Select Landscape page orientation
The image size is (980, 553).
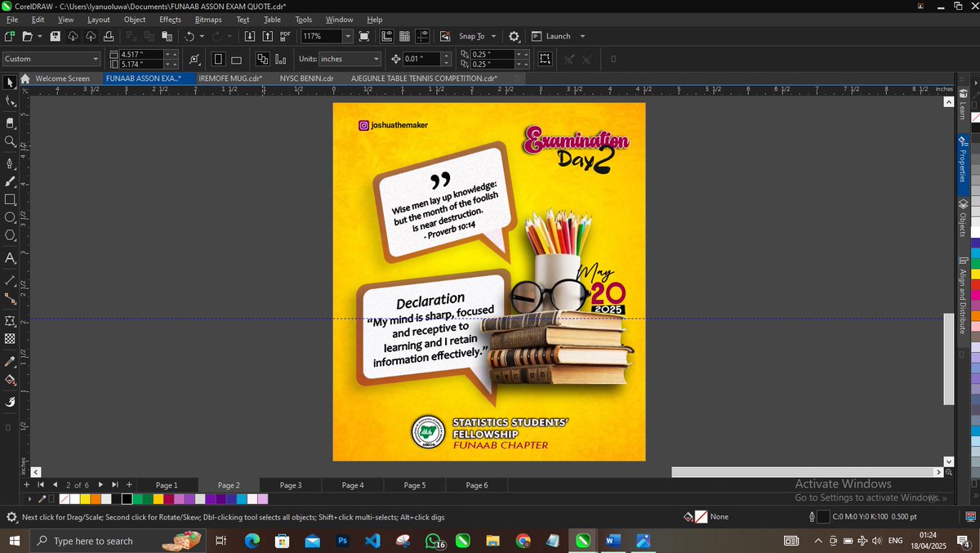click(236, 59)
